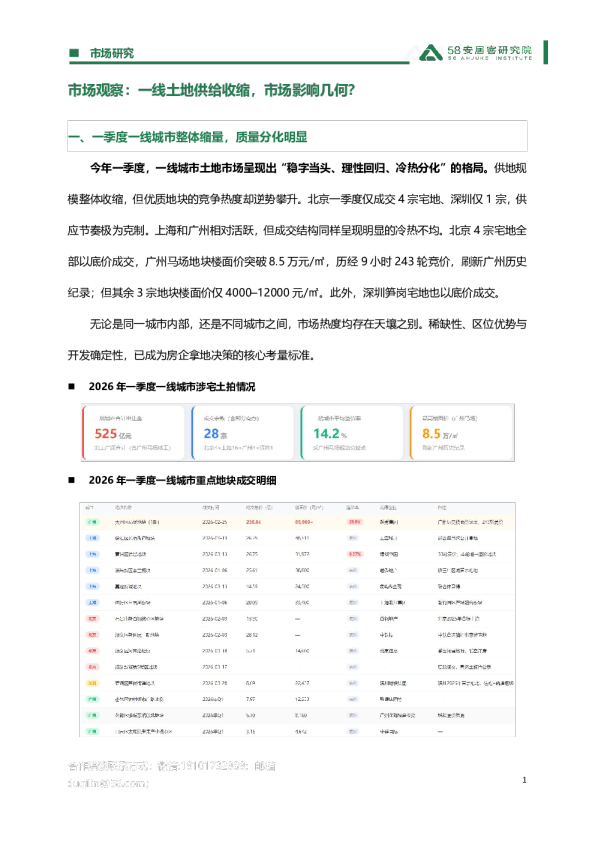The width and height of the screenshot is (595, 842).
Task: Click the red 85,000+ floor price cell
Action: [x=303, y=522]
